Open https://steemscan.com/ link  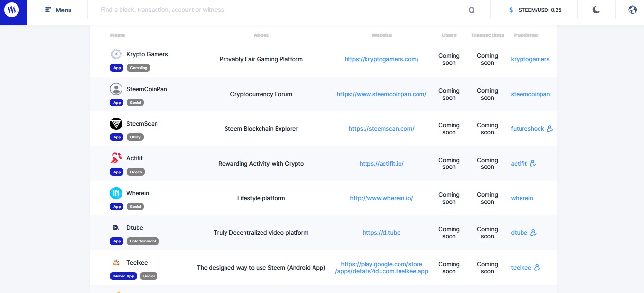click(x=382, y=129)
